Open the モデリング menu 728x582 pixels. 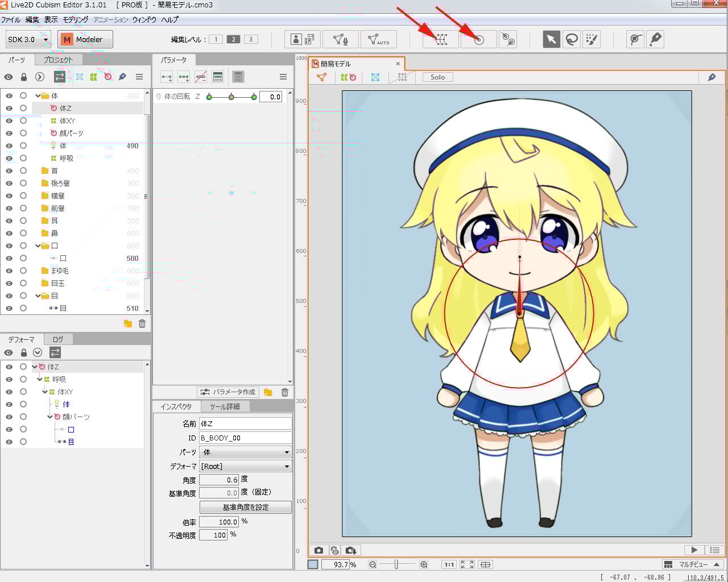click(x=76, y=19)
